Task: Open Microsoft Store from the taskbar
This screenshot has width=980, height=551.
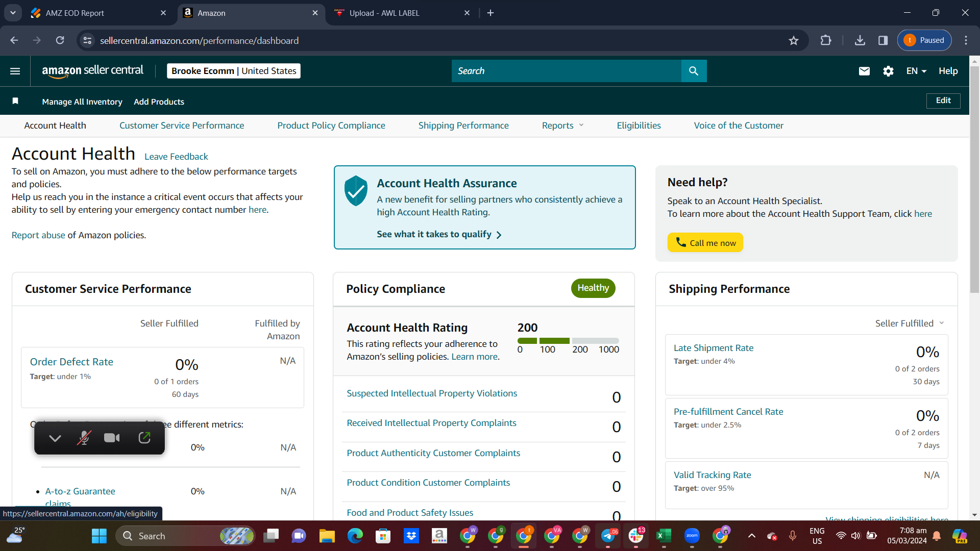Action: 383,536
